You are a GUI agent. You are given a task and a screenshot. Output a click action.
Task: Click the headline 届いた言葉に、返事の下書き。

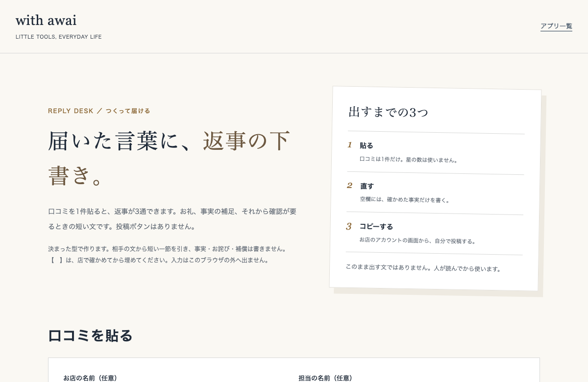click(x=170, y=158)
